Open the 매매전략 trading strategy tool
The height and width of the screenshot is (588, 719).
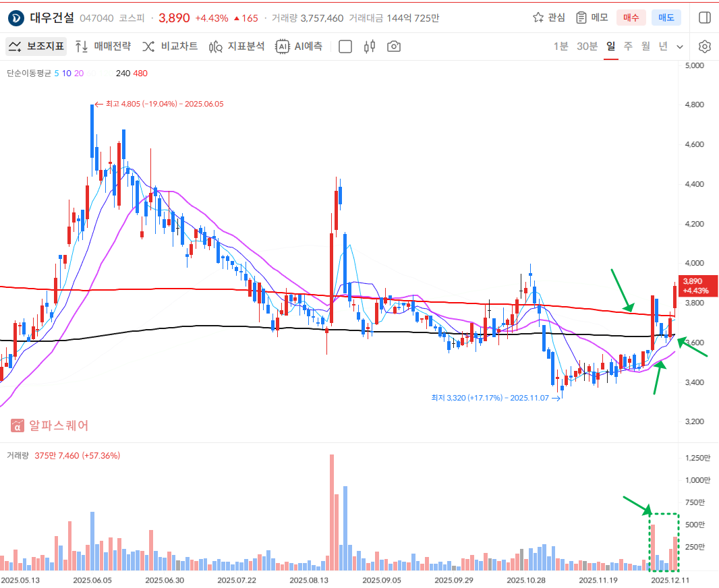tap(103, 47)
